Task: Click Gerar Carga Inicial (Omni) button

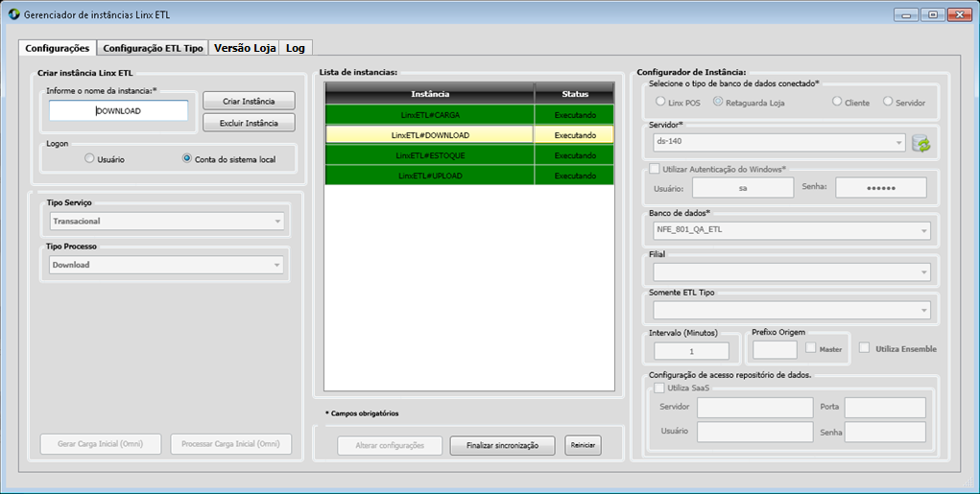Action: [101, 444]
